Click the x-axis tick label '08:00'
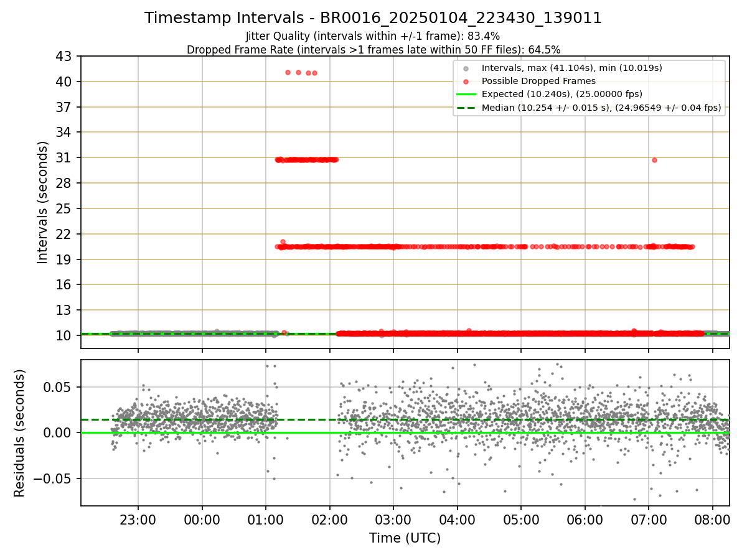Viewport: 747px width, 560px height. click(713, 518)
